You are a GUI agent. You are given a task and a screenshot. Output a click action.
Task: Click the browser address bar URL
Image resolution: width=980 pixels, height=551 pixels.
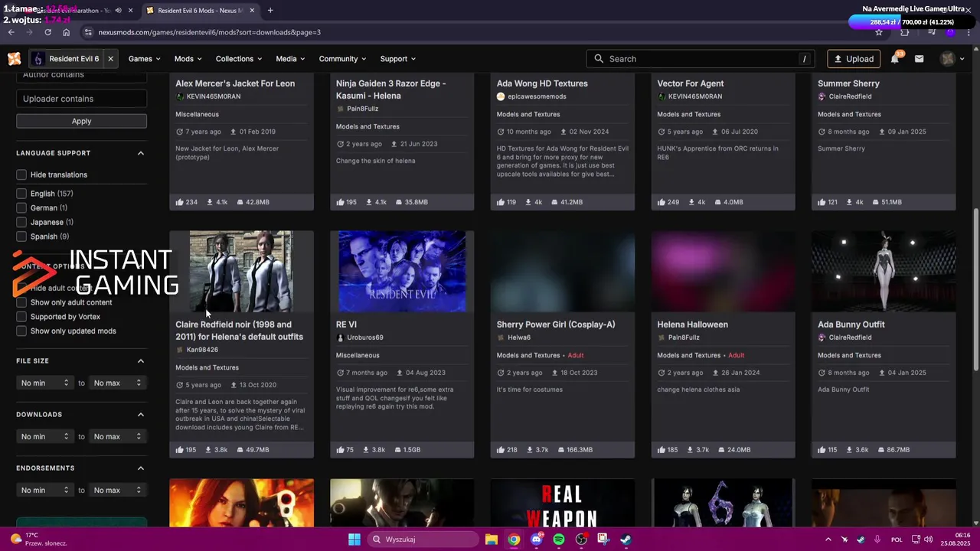(x=209, y=32)
